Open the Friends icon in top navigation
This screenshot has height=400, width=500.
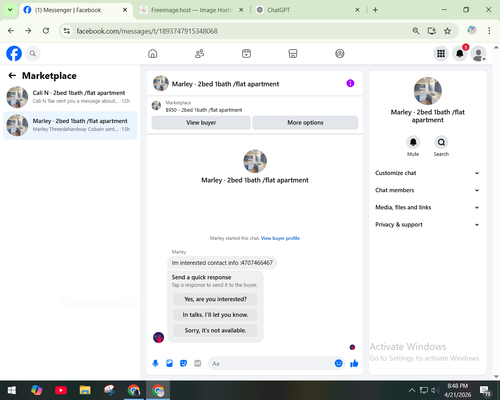pyautogui.click(x=199, y=53)
